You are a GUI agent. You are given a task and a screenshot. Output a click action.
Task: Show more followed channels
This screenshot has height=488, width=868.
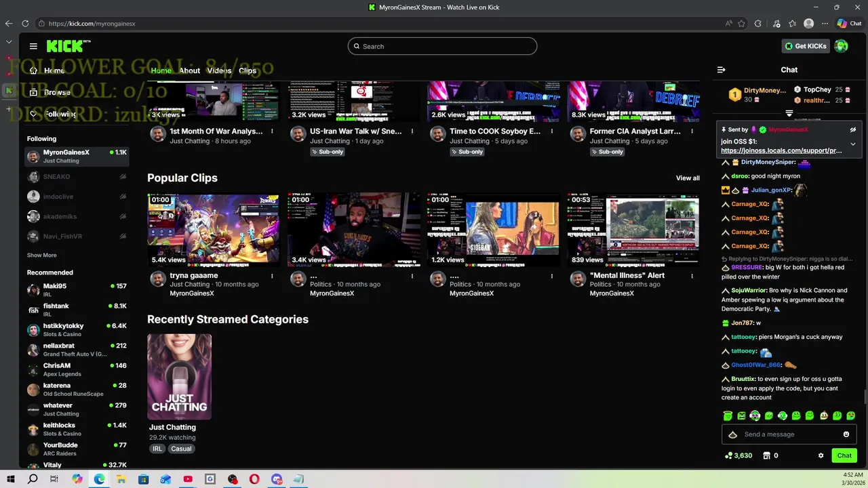41,256
